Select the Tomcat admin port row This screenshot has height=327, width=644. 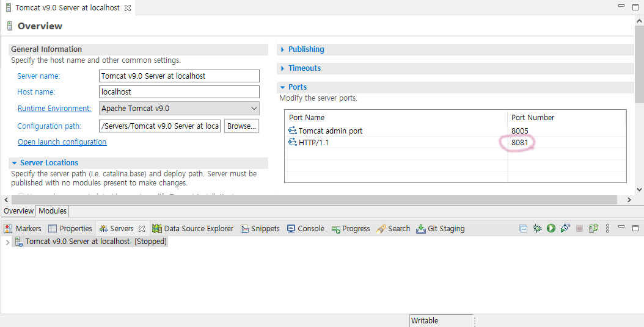point(455,131)
